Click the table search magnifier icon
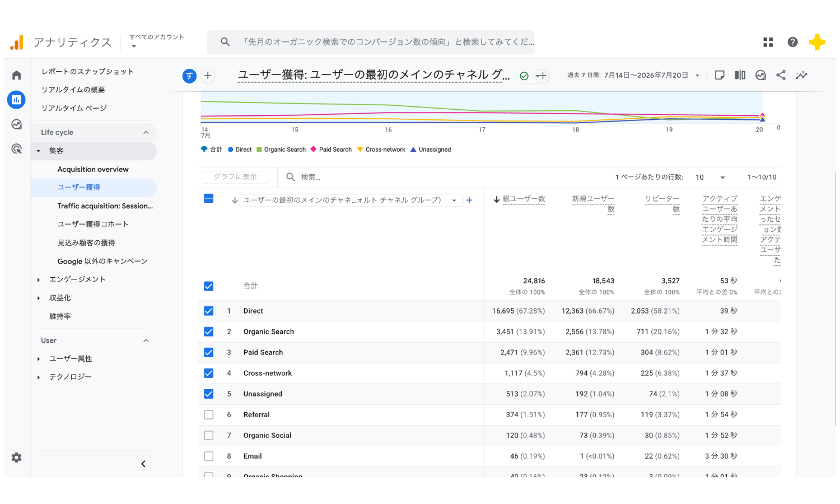 coord(291,177)
